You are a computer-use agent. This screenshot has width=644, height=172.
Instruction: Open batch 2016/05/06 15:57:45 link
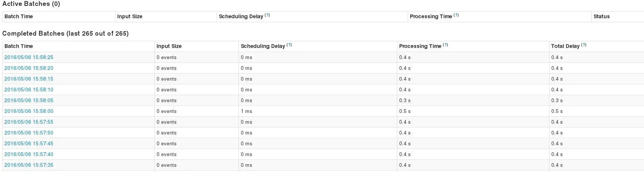[x=29, y=143]
